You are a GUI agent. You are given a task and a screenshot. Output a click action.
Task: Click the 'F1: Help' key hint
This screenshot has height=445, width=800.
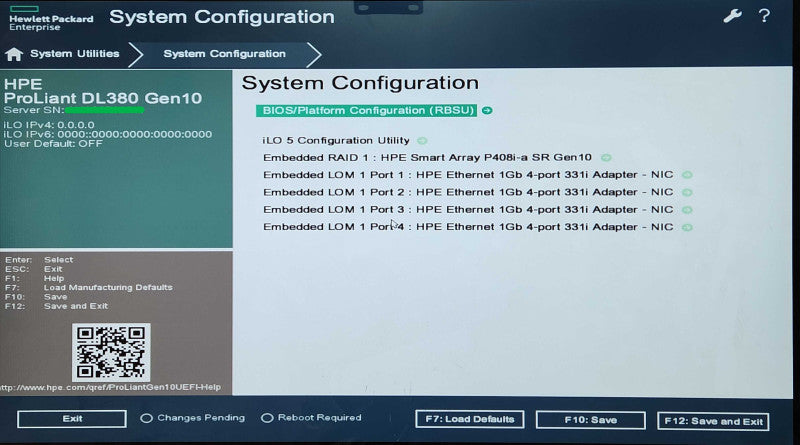click(x=35, y=278)
